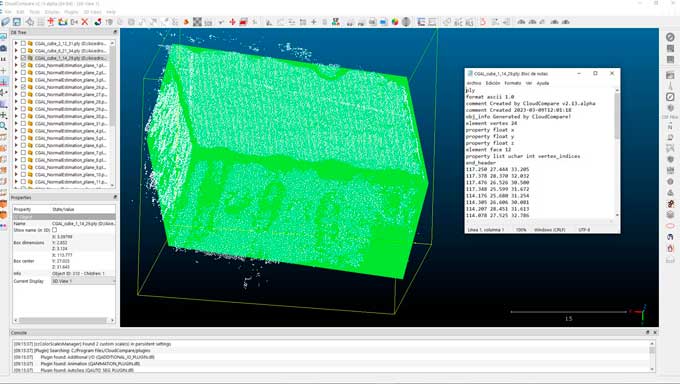
Task: Expand the CGAL_cube_2_12_31.ply tree node
Action: [x=16, y=43]
